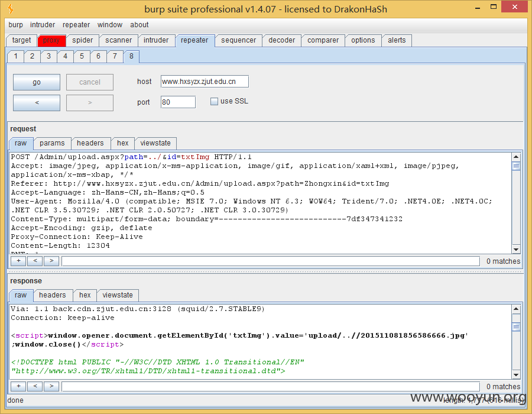Select repeater request tab 4
532x414 pixels.
point(66,56)
